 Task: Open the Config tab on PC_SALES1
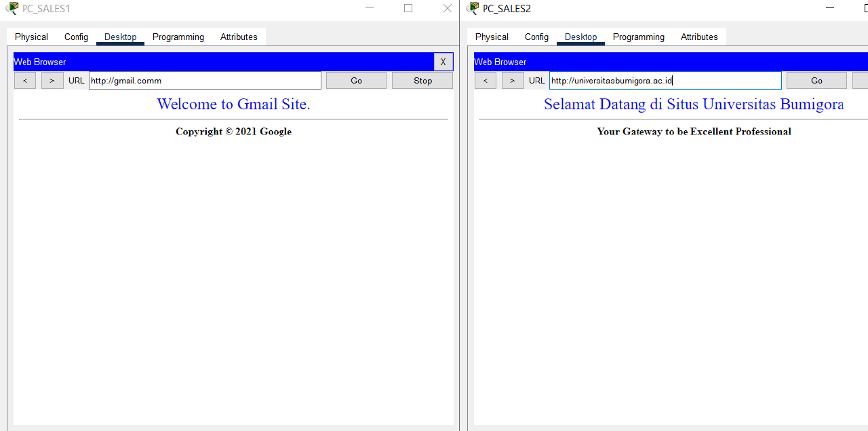coord(76,37)
